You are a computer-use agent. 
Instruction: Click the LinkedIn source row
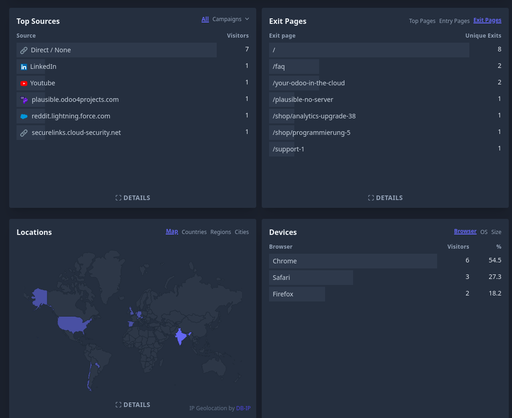(x=133, y=67)
